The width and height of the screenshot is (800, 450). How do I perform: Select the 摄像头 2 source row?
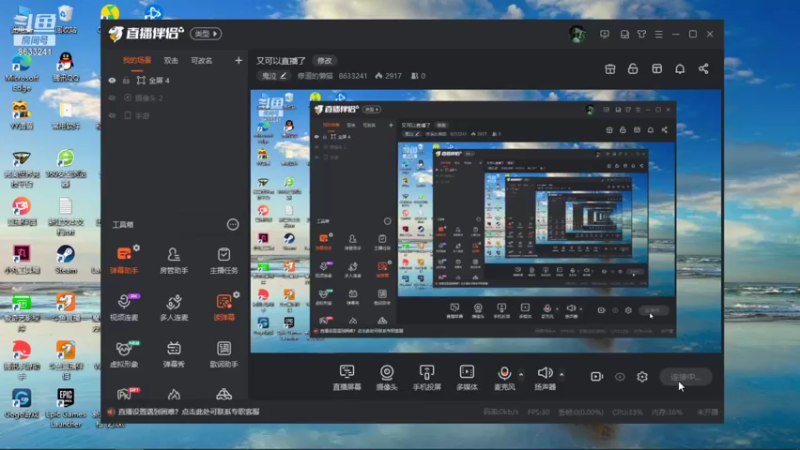pos(174,98)
